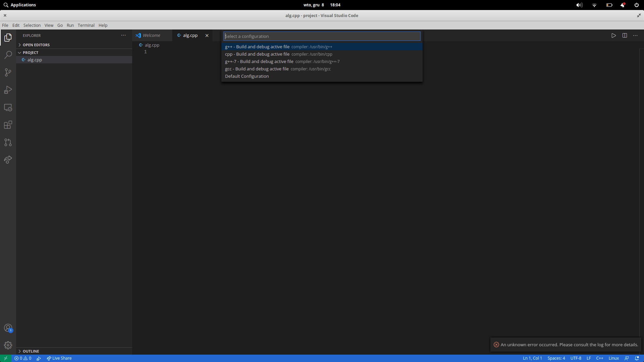Click the debug status bar icon
The image size is (644, 362).
pos(39,358)
